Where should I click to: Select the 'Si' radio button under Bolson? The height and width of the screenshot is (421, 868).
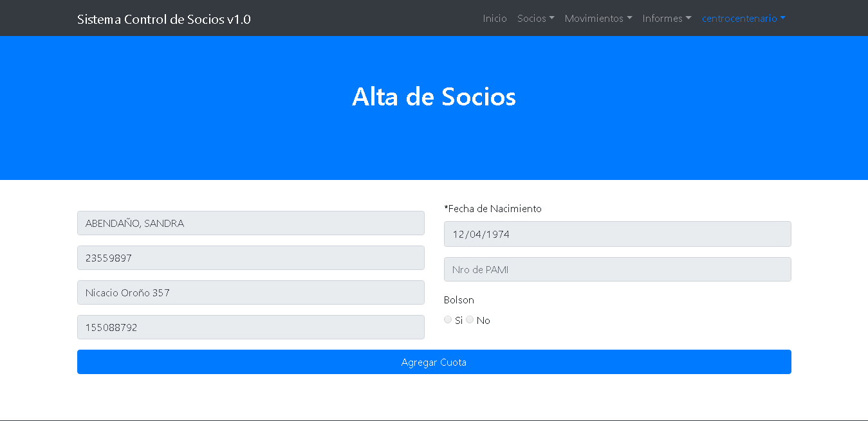[448, 319]
